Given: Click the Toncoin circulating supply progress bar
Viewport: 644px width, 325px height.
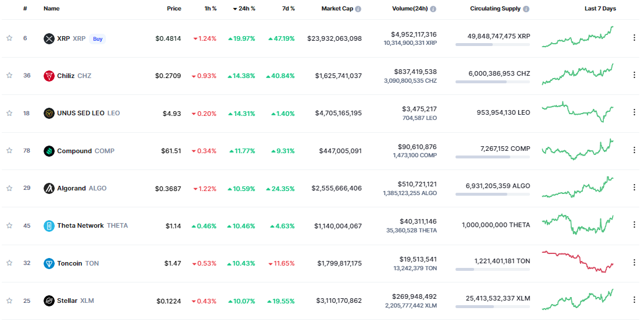Looking at the screenshot, I should 492,270.
